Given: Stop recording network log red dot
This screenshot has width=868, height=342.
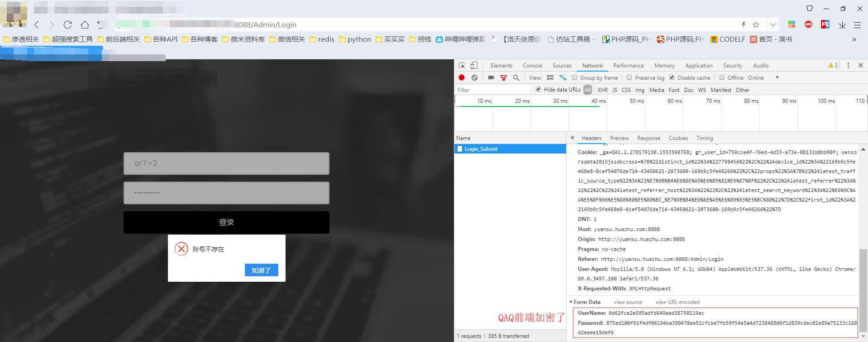Looking at the screenshot, I should tap(462, 78).
